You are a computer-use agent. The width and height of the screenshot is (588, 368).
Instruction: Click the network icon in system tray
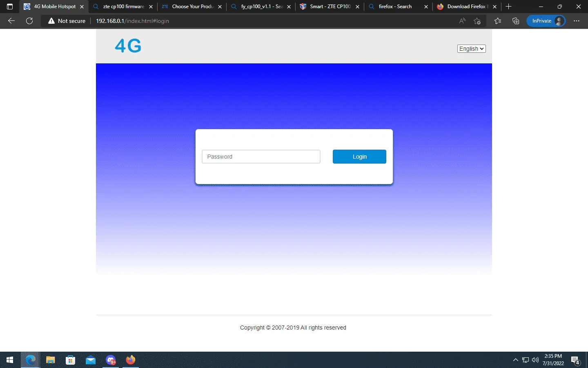click(x=526, y=360)
